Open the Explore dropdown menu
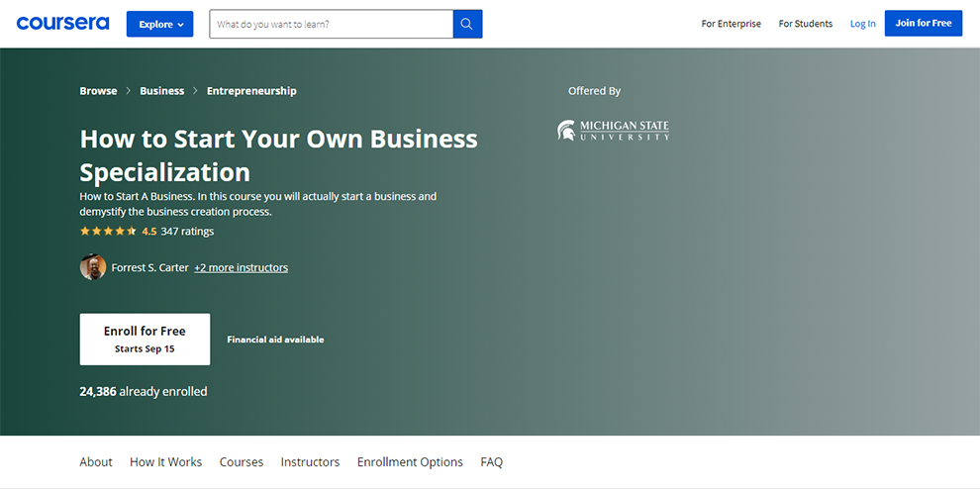 pos(160,25)
